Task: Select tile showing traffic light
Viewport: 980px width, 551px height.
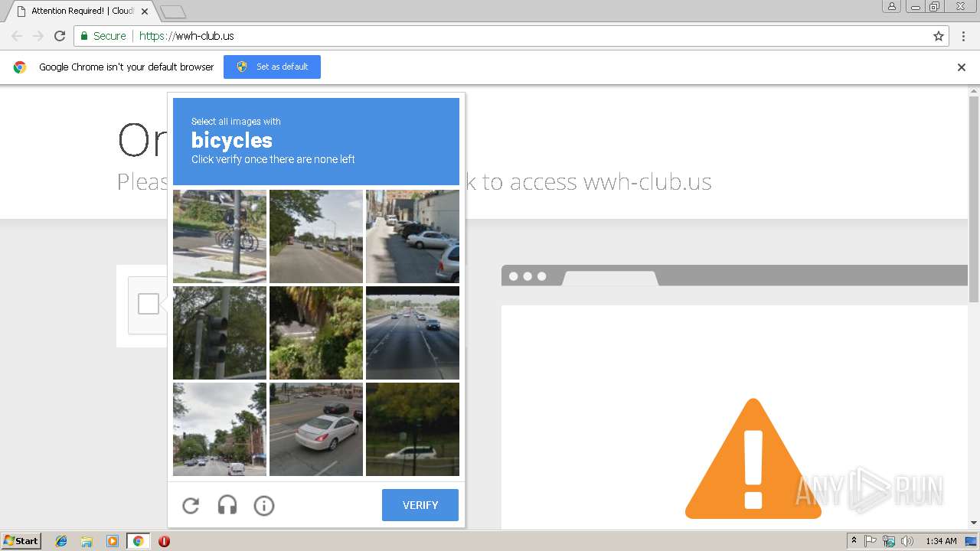Action: [x=220, y=333]
